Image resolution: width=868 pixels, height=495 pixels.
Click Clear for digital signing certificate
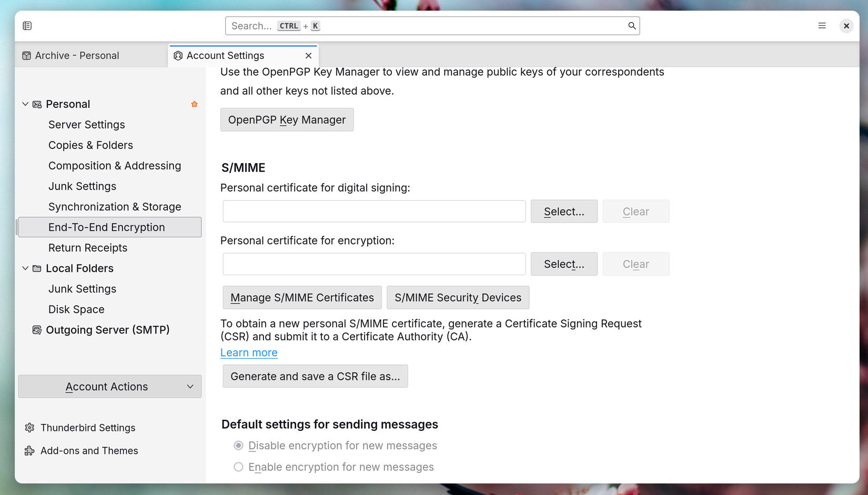(636, 211)
